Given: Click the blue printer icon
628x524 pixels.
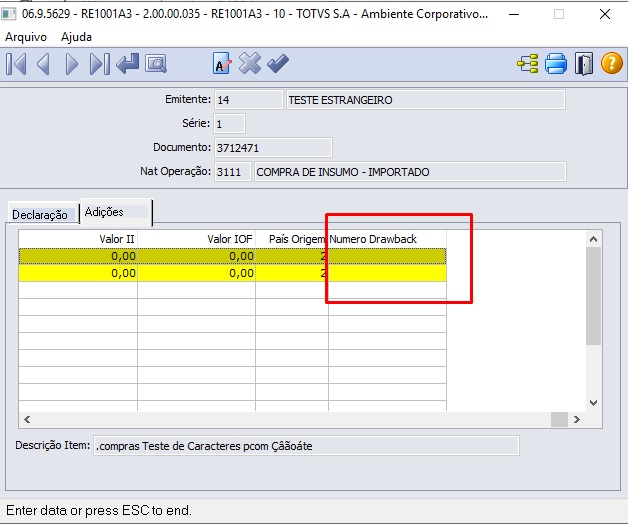Looking at the screenshot, I should [556, 64].
